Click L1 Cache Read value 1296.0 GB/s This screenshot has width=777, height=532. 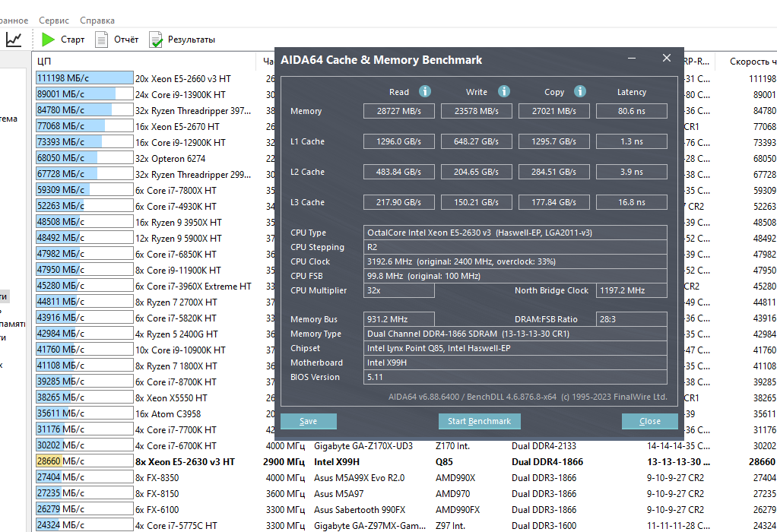pos(399,141)
